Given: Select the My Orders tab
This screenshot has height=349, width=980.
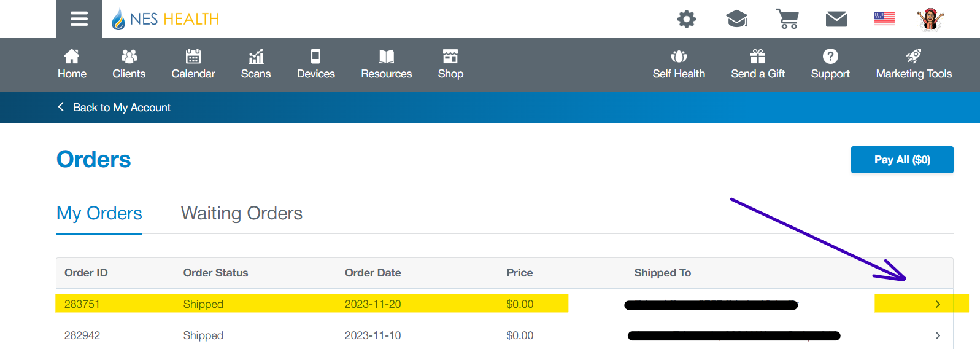Looking at the screenshot, I should [x=99, y=213].
